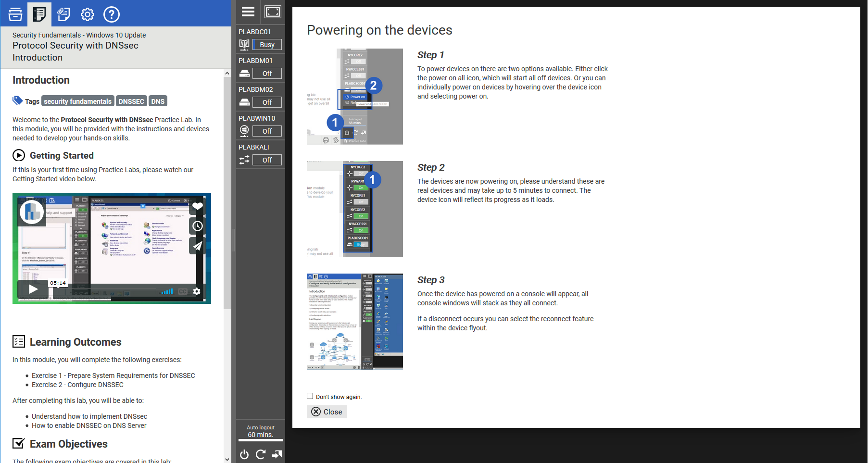Toggle the fullscreen view icon
This screenshot has height=463, width=868.
pos(273,12)
